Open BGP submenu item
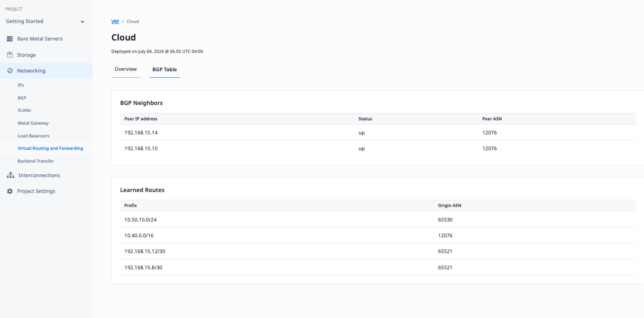Viewport: 644px width, 318px height. tap(22, 98)
